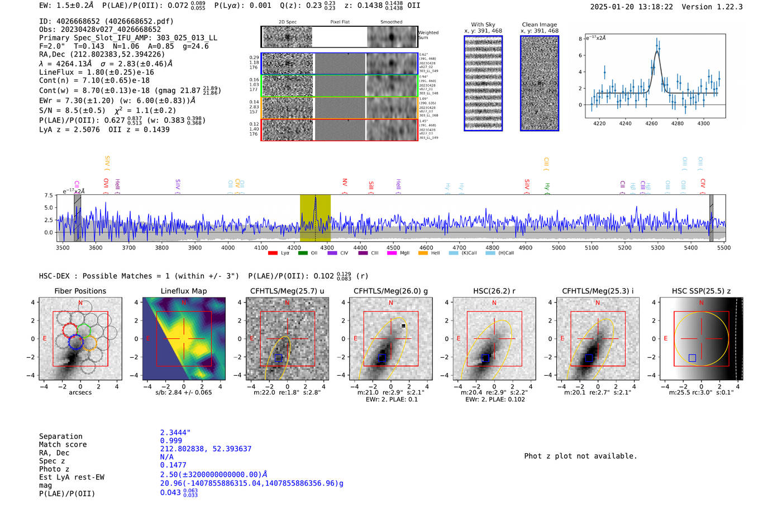Select the red-bordered 2D spectrum row
This screenshot has width=782, height=532.
point(339,130)
